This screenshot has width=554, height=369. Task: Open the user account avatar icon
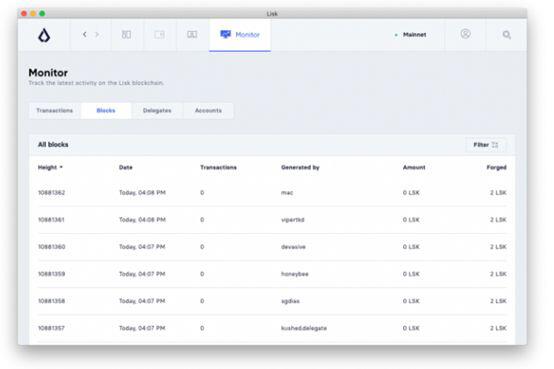[465, 34]
